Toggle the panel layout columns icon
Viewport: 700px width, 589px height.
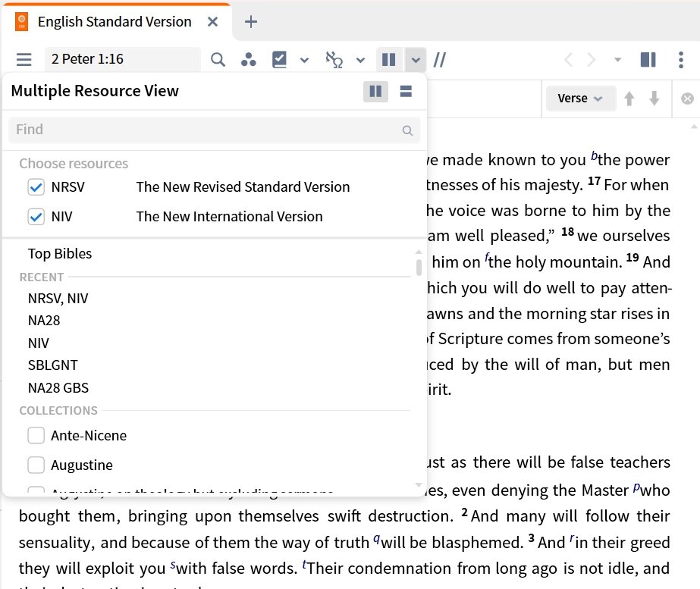(648, 59)
